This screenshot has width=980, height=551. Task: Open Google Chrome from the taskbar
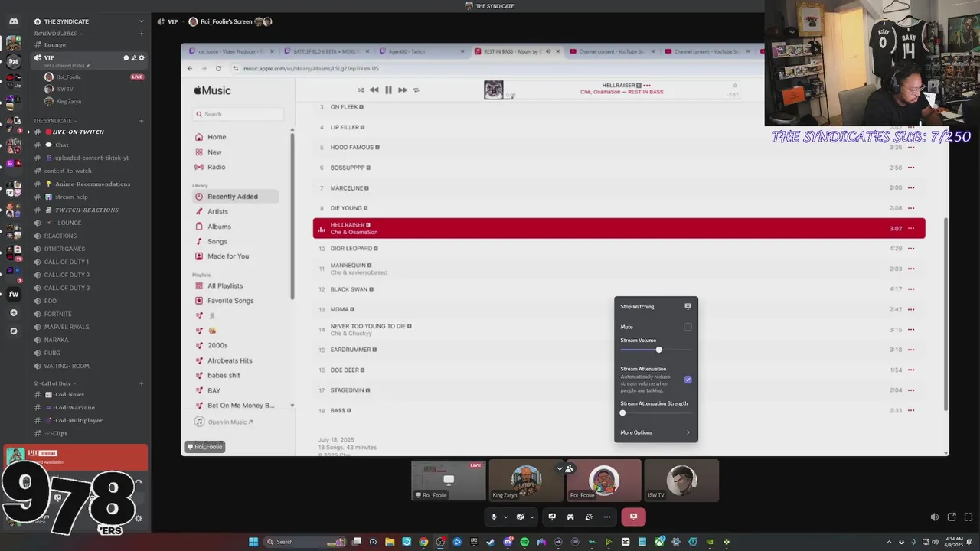click(423, 542)
